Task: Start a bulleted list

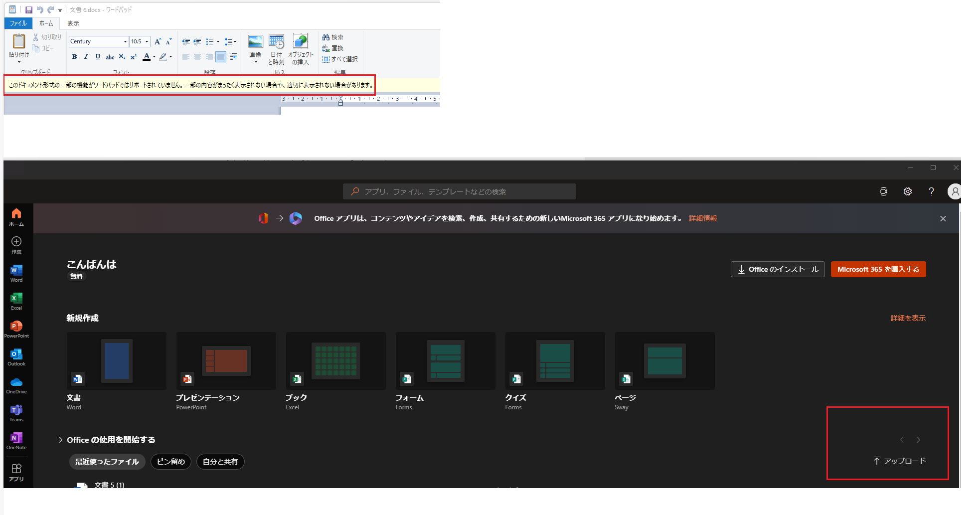Action: (x=210, y=42)
